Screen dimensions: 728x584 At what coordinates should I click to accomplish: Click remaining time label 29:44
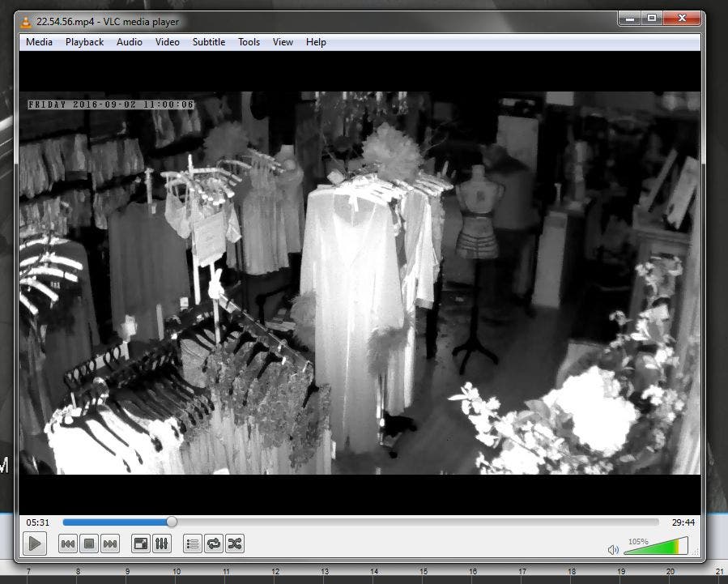click(683, 522)
